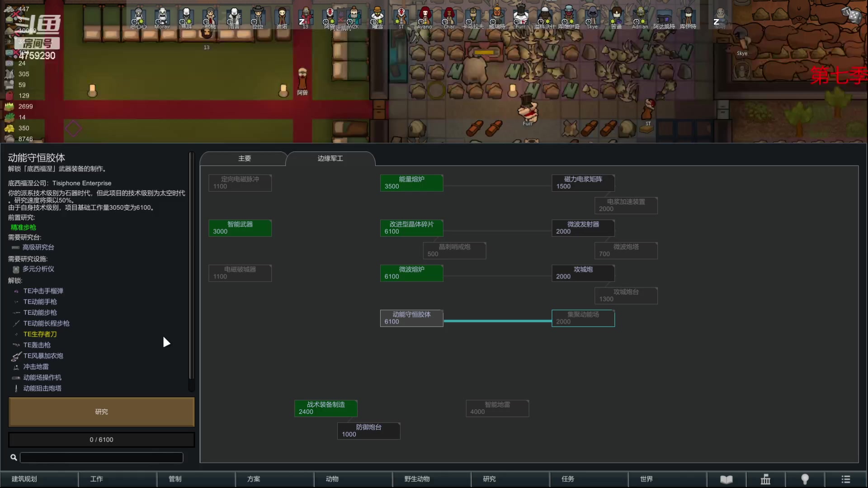868x488 pixels.
Task: Select the Furr pawn on the map
Action: [528, 109]
